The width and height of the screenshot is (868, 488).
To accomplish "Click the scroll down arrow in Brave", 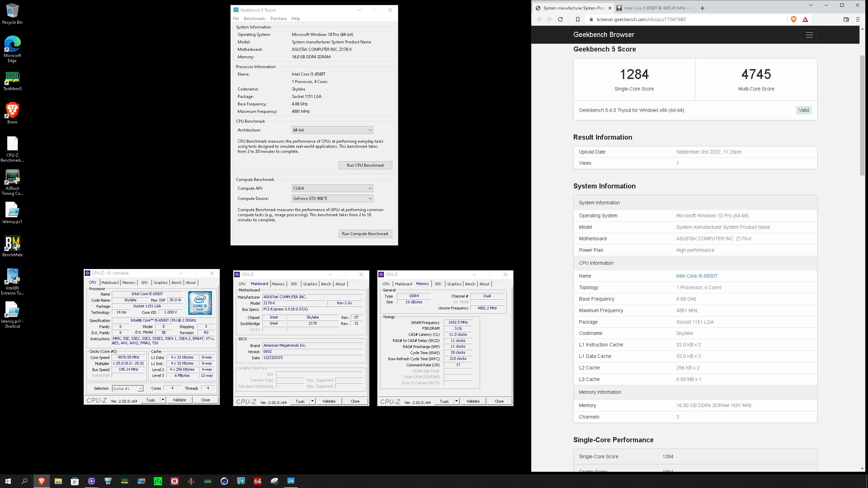I will pyautogui.click(x=862, y=469).
